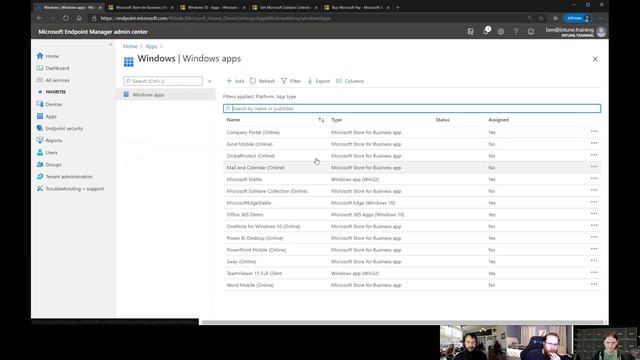Screen dimensions: 640x360
Task: Open the settings gear in the header
Action: (501, 31)
